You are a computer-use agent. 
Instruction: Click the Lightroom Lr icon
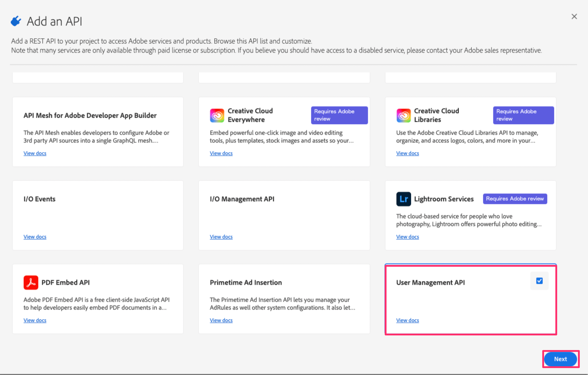click(403, 199)
